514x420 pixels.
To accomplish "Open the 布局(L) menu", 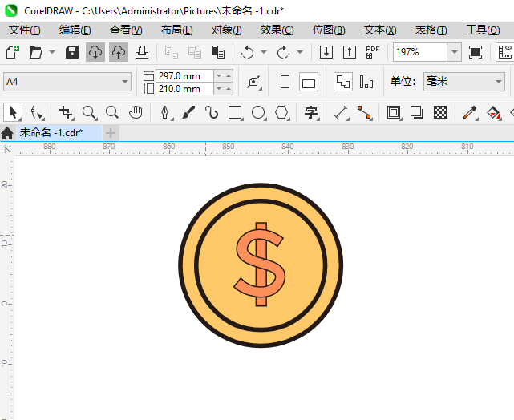I will [x=177, y=30].
